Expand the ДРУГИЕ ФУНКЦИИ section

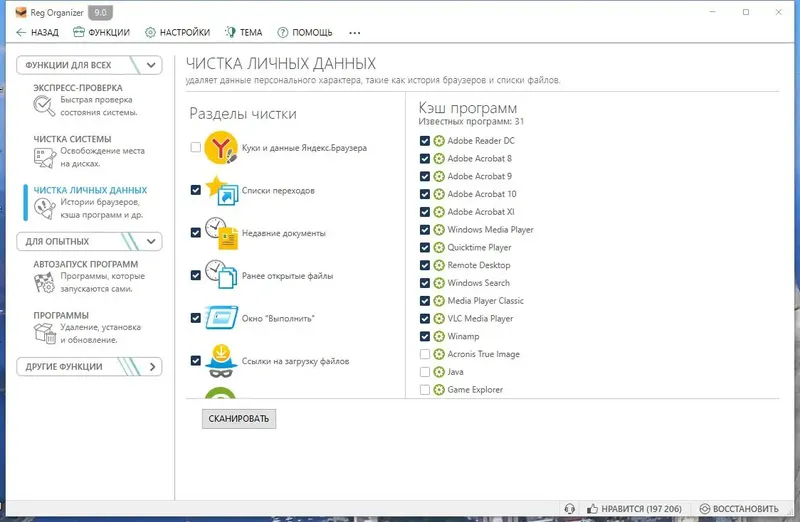pyautogui.click(x=89, y=367)
